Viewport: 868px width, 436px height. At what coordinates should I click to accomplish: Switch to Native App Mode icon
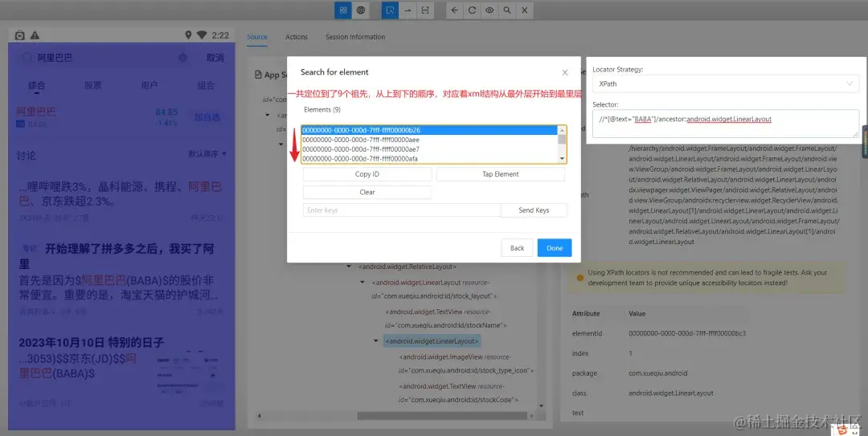(x=343, y=10)
